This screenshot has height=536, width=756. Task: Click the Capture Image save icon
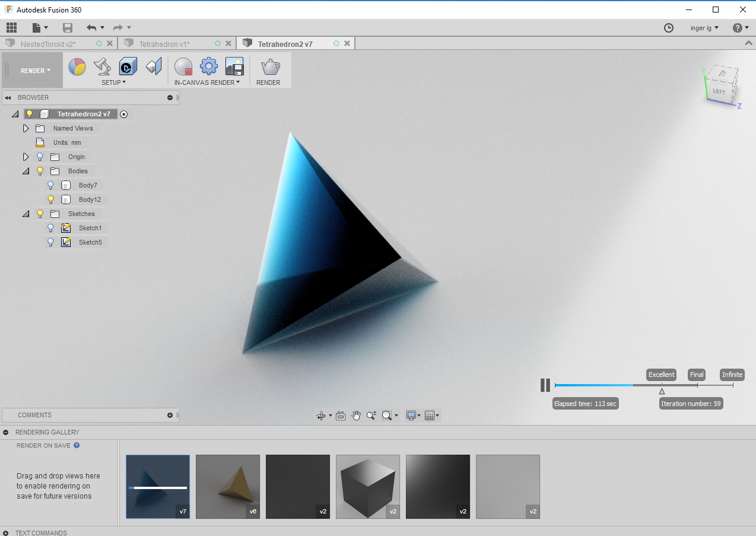[234, 66]
